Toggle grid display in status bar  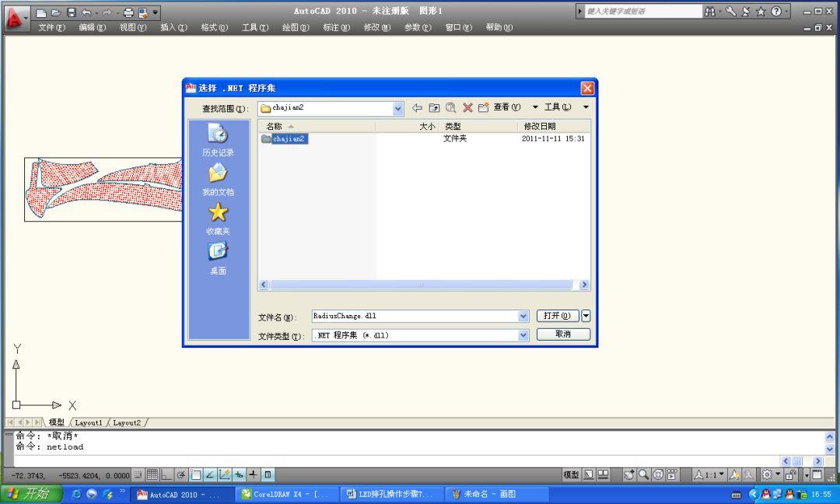tap(152, 474)
